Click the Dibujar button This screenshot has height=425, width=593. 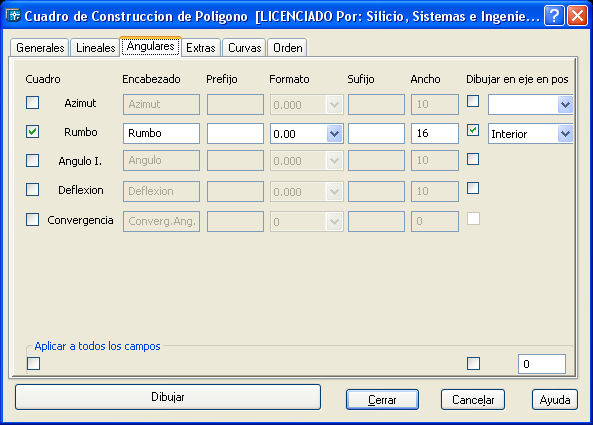coord(168,397)
